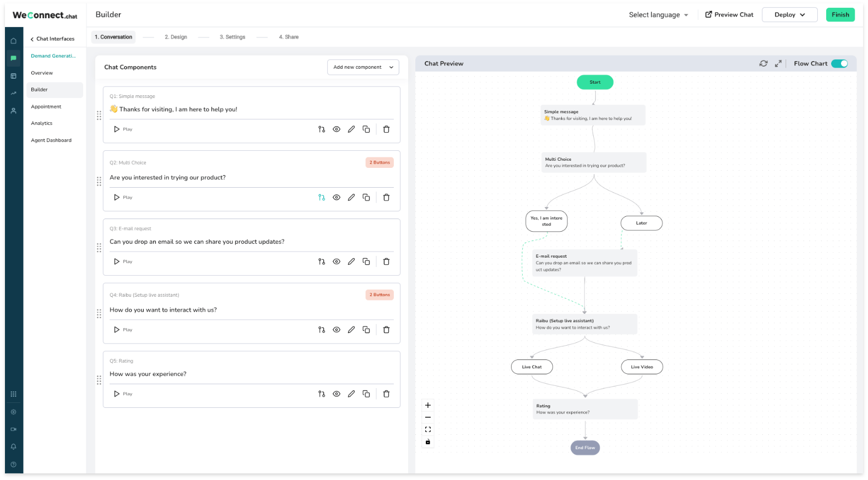Turn off the Flow Chart toggle
Screen dimensions: 868x480
[x=839, y=64]
